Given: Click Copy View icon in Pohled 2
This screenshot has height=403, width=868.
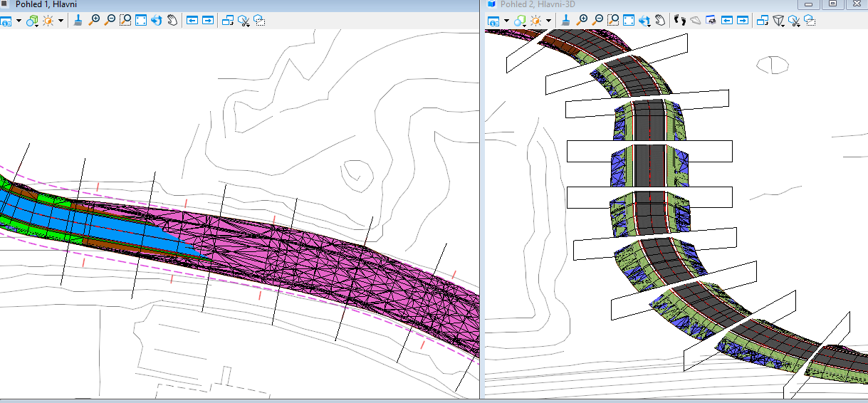Looking at the screenshot, I should (763, 21).
